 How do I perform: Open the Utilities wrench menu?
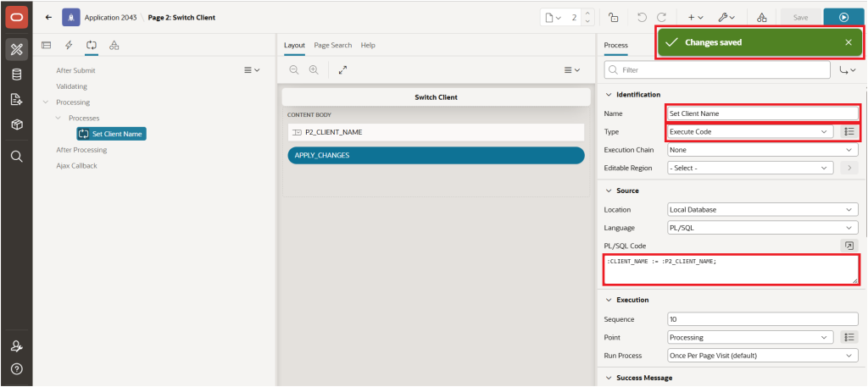(726, 18)
